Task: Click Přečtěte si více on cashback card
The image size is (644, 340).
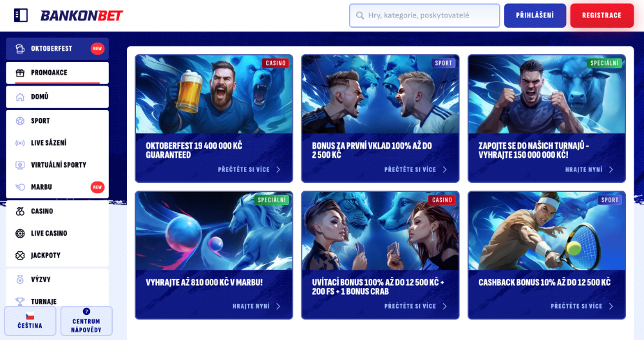Action: coord(576,307)
